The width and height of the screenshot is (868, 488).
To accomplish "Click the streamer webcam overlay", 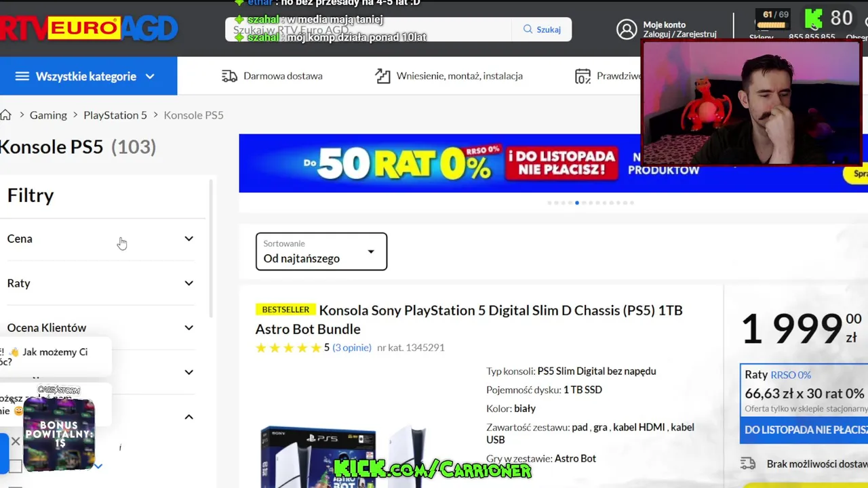I will tap(751, 103).
